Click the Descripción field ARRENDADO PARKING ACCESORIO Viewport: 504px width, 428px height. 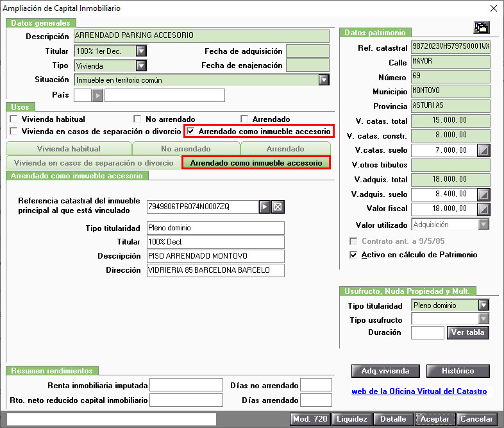pyautogui.click(x=201, y=36)
